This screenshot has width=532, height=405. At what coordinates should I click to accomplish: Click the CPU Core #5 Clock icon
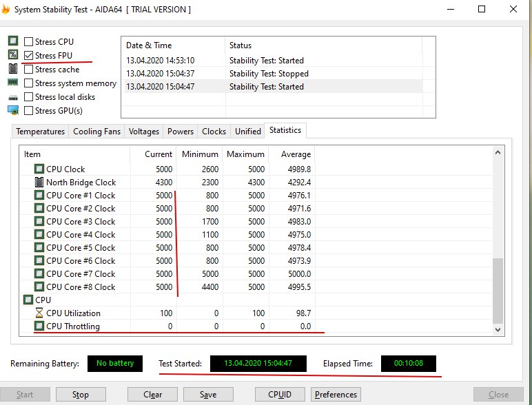coord(39,247)
